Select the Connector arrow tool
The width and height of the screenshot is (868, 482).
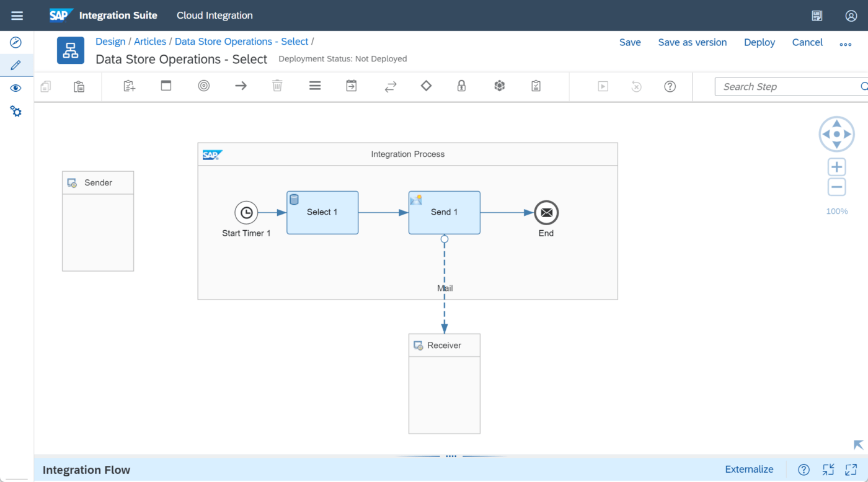(x=241, y=86)
